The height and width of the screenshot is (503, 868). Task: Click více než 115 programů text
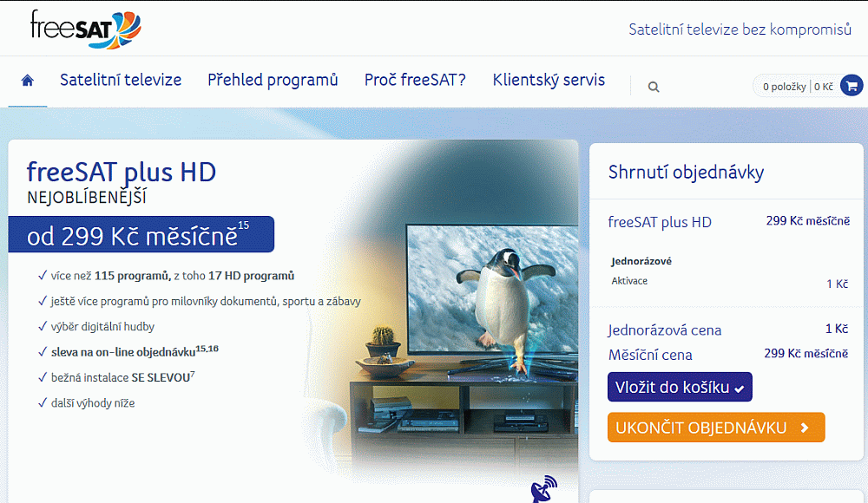pyautogui.click(x=172, y=276)
